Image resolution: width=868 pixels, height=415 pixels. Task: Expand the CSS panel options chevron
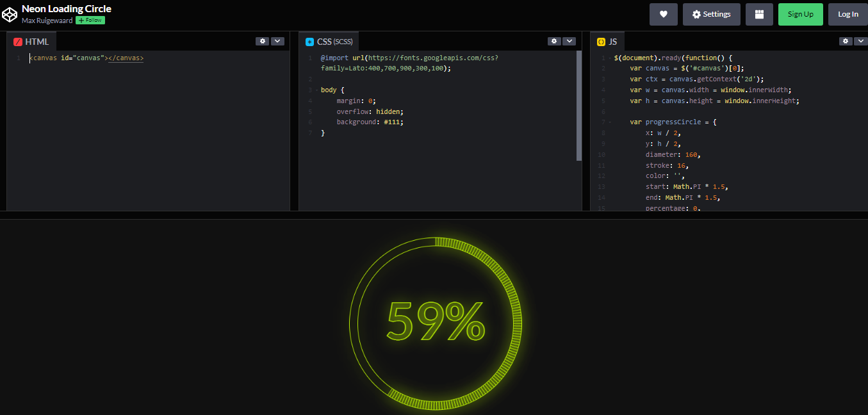pyautogui.click(x=569, y=40)
